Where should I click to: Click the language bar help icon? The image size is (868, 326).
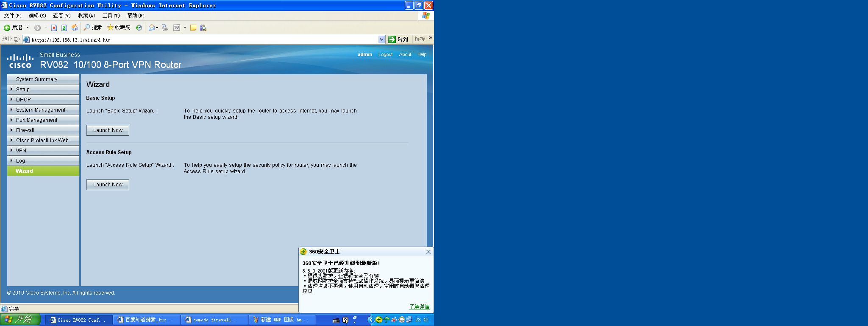point(345,320)
